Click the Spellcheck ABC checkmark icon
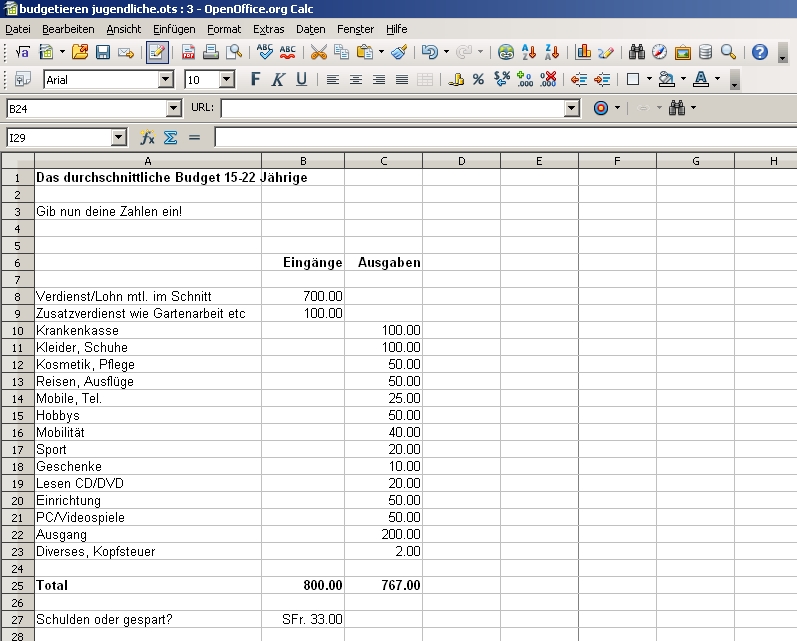The height and width of the screenshot is (641, 797). coord(264,52)
